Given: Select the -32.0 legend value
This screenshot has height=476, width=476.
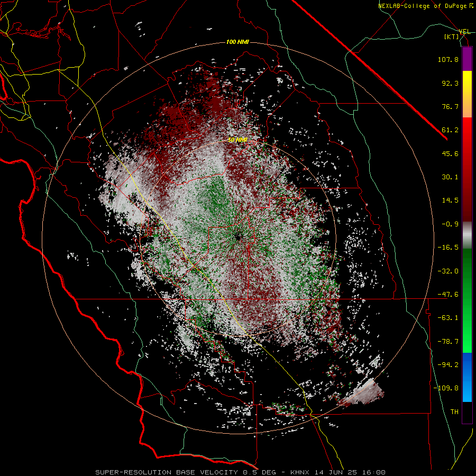Looking at the screenshot, I should 448,271.
